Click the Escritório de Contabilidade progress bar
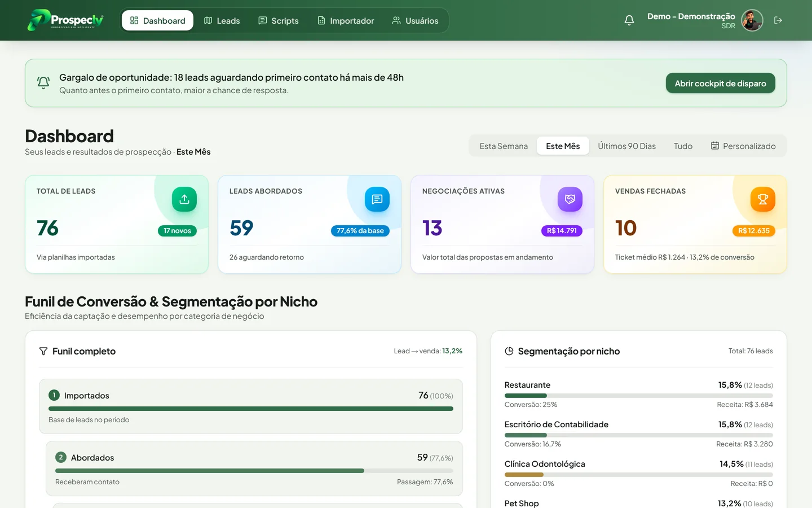Viewport: 812px width, 508px height. pos(638,435)
